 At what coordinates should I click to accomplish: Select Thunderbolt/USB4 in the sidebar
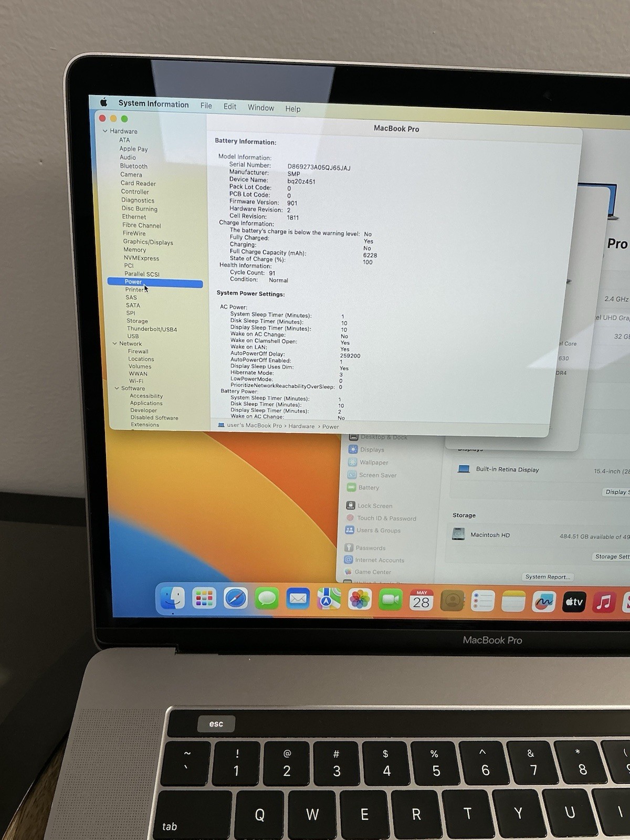[x=152, y=329]
